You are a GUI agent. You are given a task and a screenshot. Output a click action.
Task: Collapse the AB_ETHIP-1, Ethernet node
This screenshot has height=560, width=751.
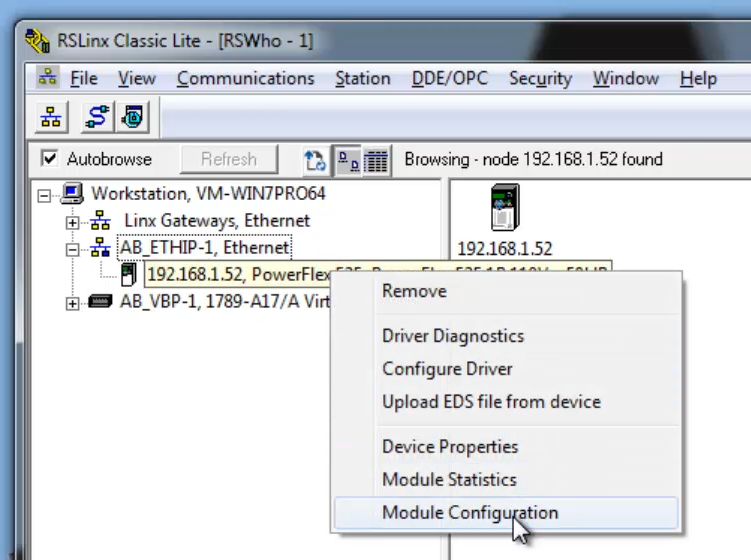point(72,249)
